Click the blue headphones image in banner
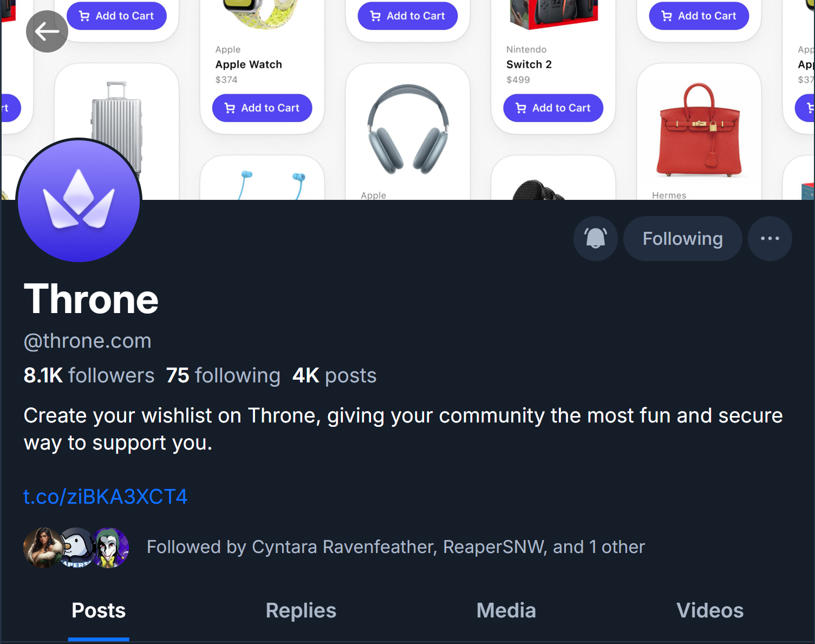 tap(408, 129)
